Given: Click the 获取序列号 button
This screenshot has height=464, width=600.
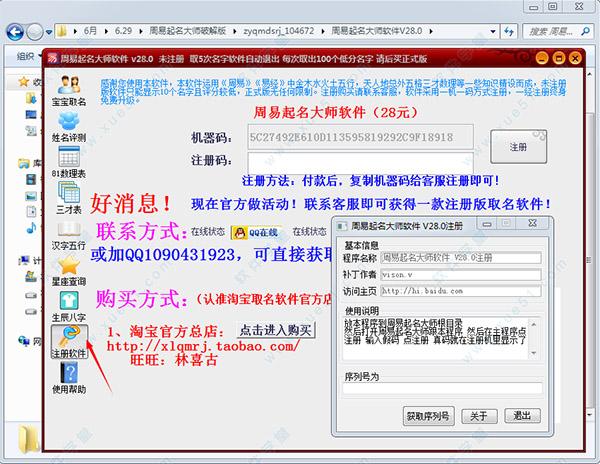Looking at the screenshot, I should click(x=430, y=415).
